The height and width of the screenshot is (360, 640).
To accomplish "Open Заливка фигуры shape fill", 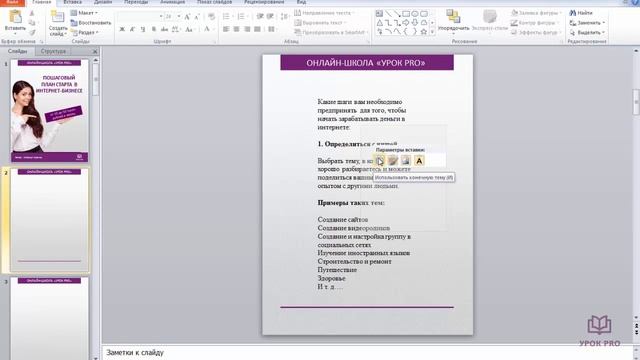I will [x=536, y=13].
